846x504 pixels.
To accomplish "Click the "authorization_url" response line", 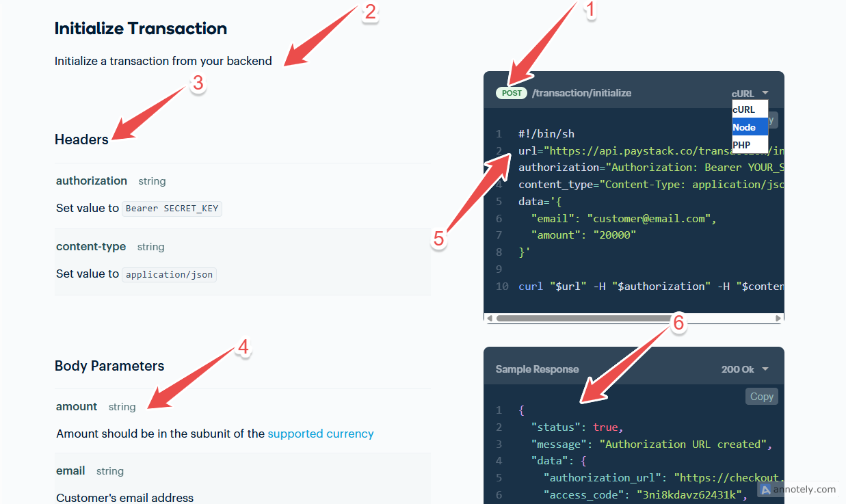I will coord(662,478).
